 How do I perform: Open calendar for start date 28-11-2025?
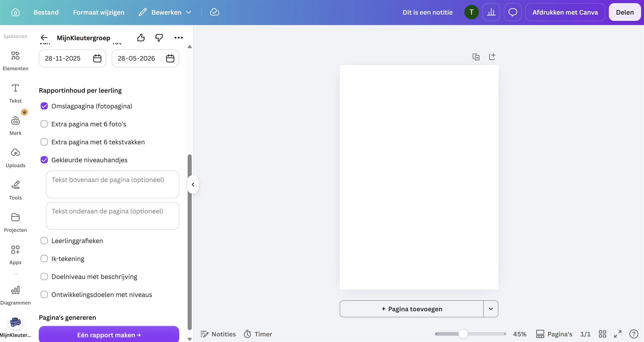tap(97, 58)
